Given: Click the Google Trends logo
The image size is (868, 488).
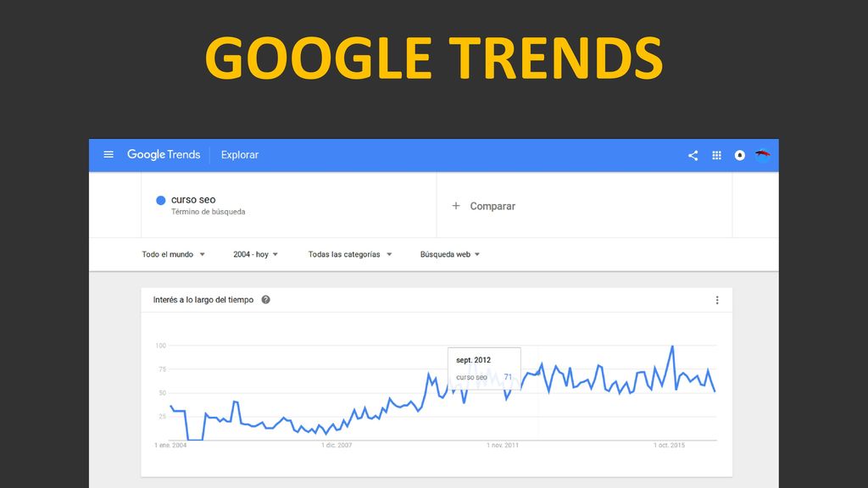Looking at the screenshot, I should tap(164, 154).
